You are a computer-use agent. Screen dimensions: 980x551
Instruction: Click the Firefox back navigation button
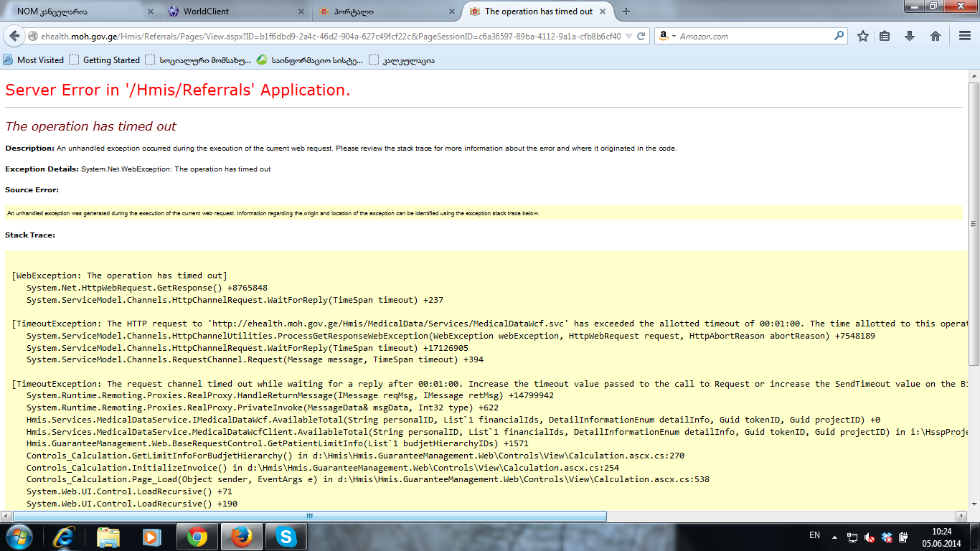point(15,36)
